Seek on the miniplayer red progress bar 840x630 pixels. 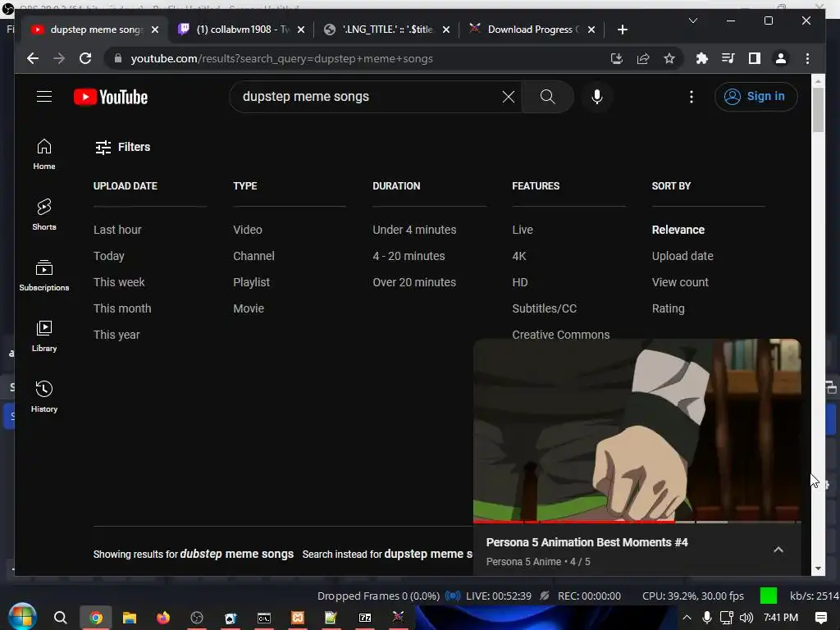click(x=637, y=521)
